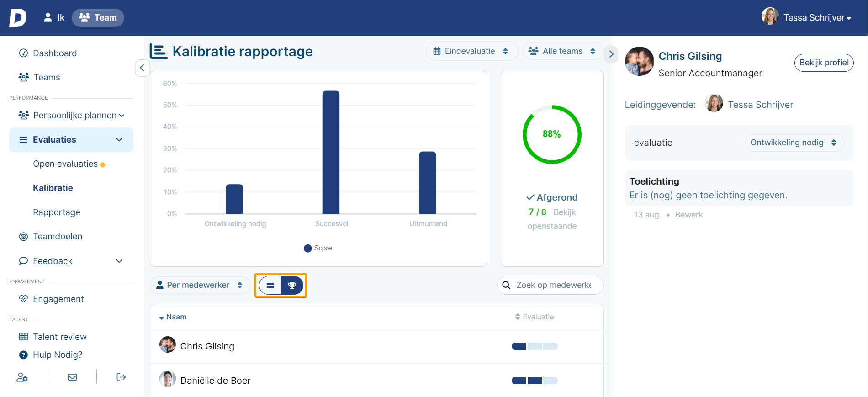Screen dimensions: 868x397
Task: Click leidinggevende Tessa Schrijver name
Action: pyautogui.click(x=761, y=105)
